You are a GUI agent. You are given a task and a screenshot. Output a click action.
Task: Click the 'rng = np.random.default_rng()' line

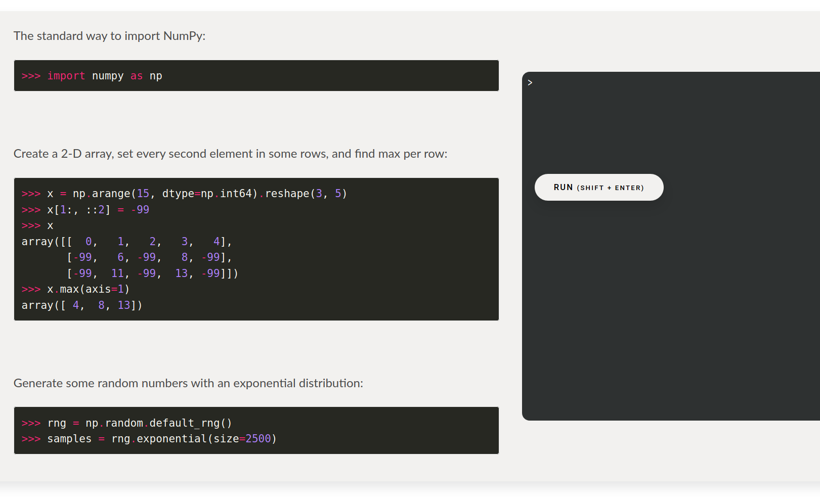point(126,423)
